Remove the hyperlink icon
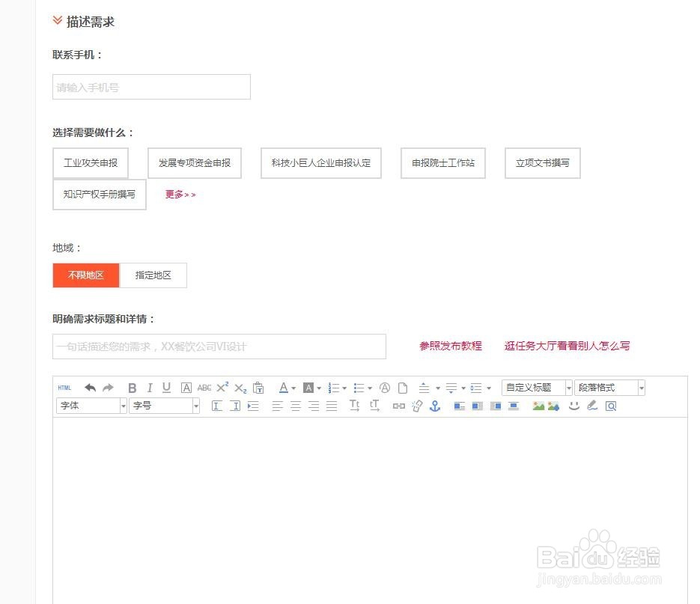The height and width of the screenshot is (604, 700). (417, 406)
